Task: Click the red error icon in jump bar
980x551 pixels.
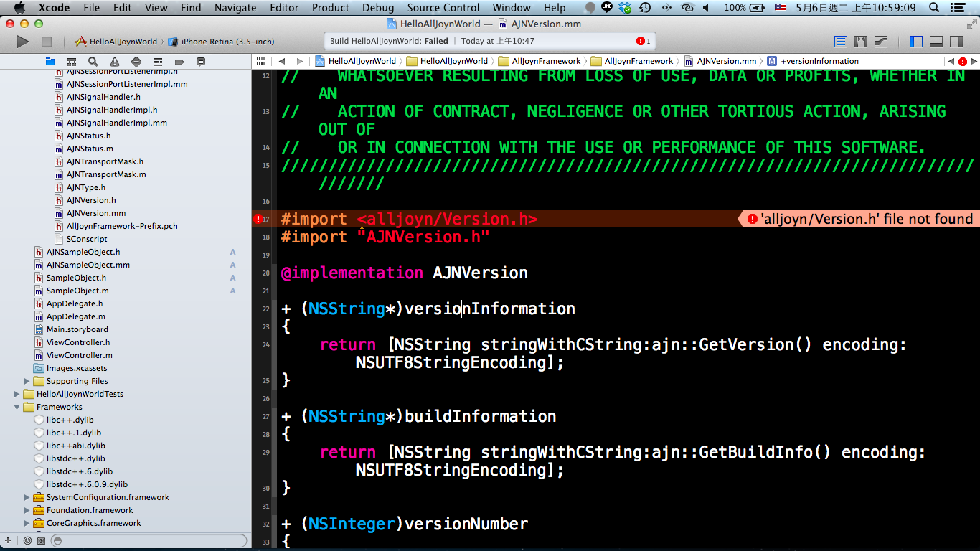Action: (963, 61)
